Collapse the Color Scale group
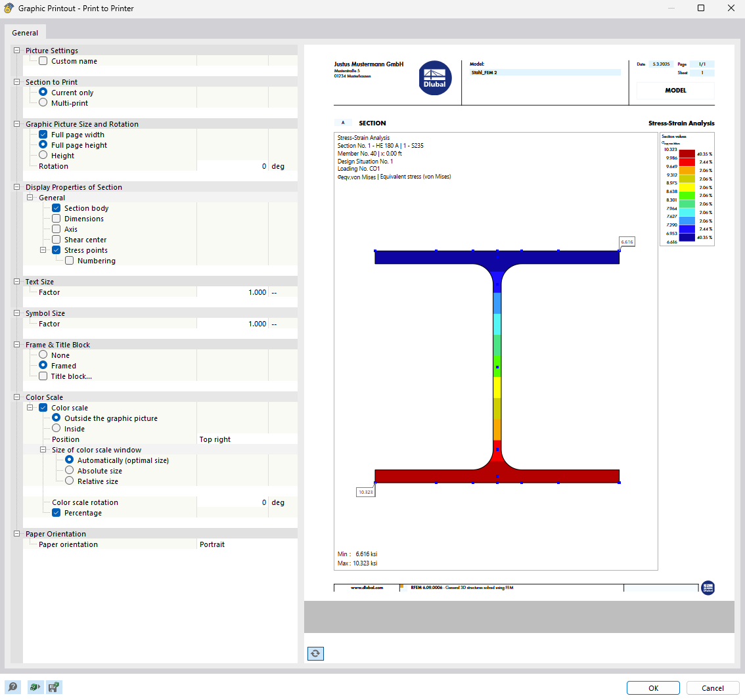This screenshot has width=745, height=700. coord(16,397)
